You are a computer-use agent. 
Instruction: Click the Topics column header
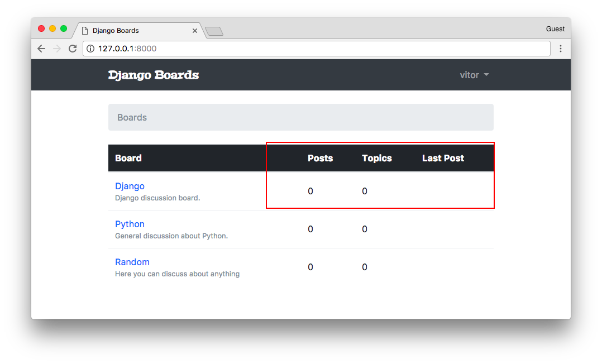click(x=377, y=158)
